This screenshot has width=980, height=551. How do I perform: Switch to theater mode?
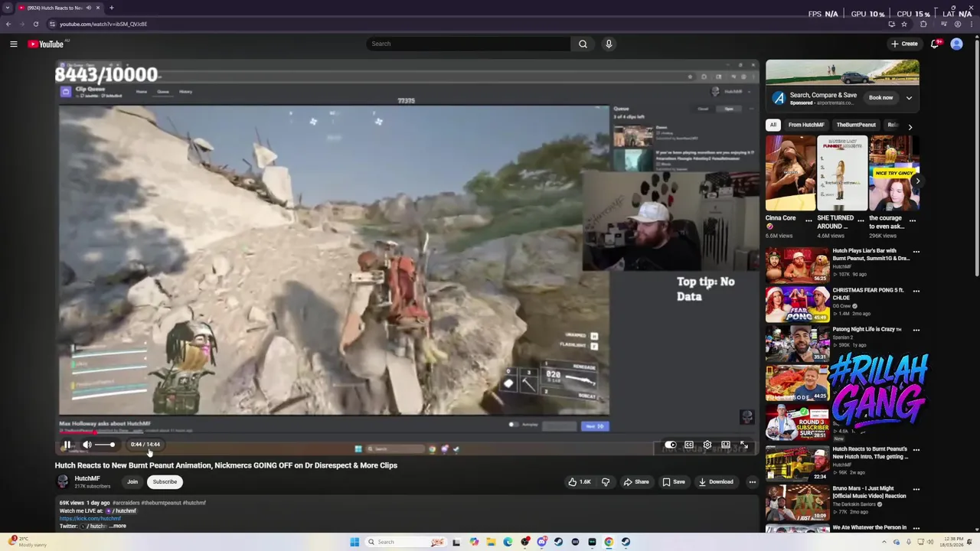(725, 445)
